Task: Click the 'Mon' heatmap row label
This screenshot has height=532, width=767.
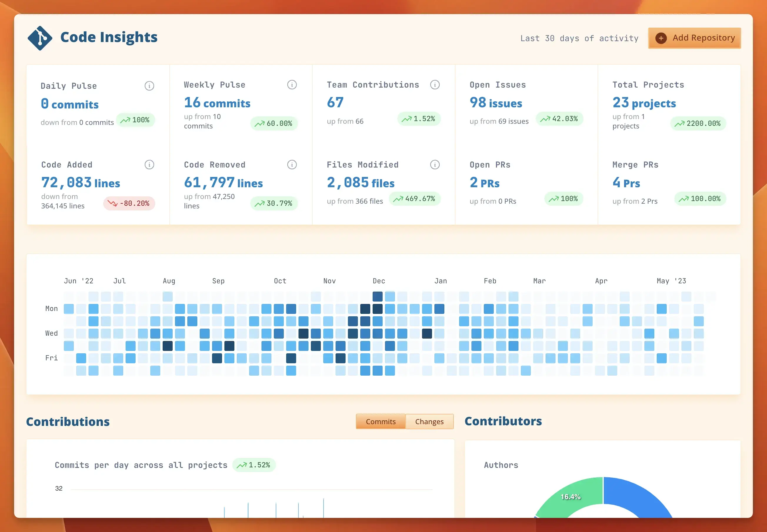Action: (51, 309)
